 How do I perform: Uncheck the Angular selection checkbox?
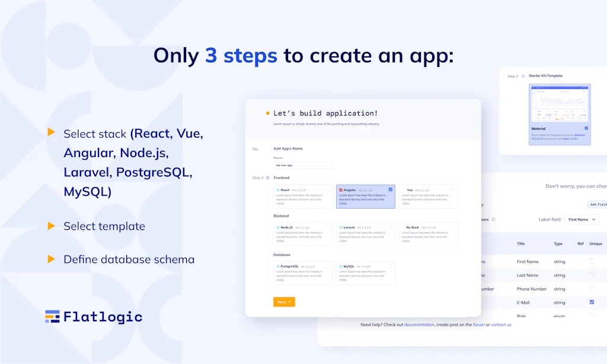tap(391, 190)
